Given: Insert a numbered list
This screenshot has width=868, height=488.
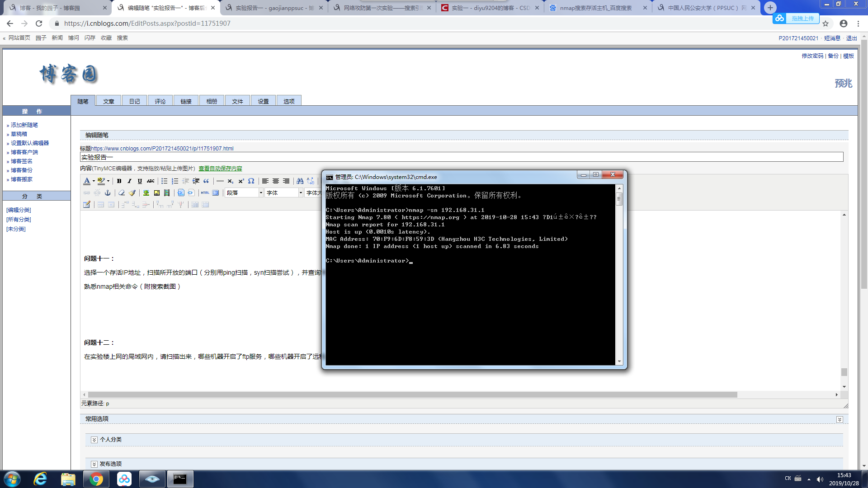Looking at the screenshot, I should point(175,181).
